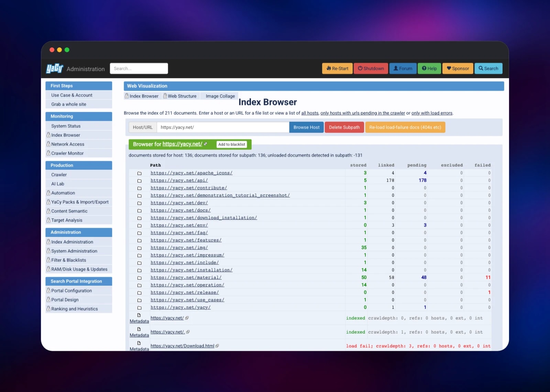This screenshot has height=392, width=550.
Task: Open the Forum button
Action: click(403, 68)
